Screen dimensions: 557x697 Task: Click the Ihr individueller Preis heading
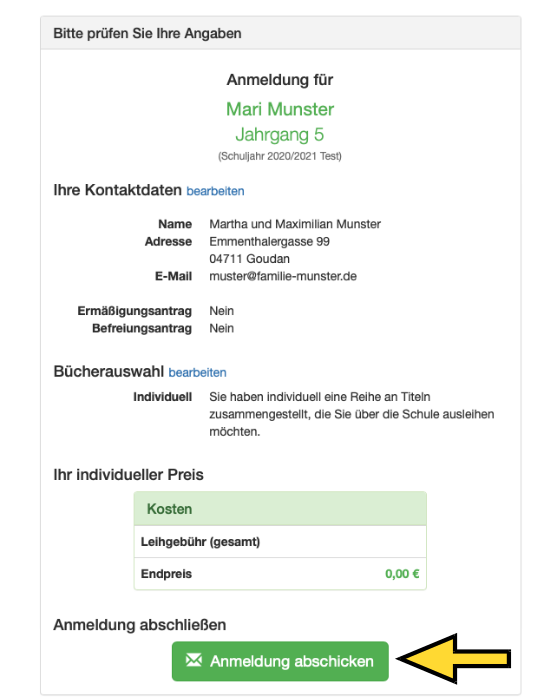(128, 475)
